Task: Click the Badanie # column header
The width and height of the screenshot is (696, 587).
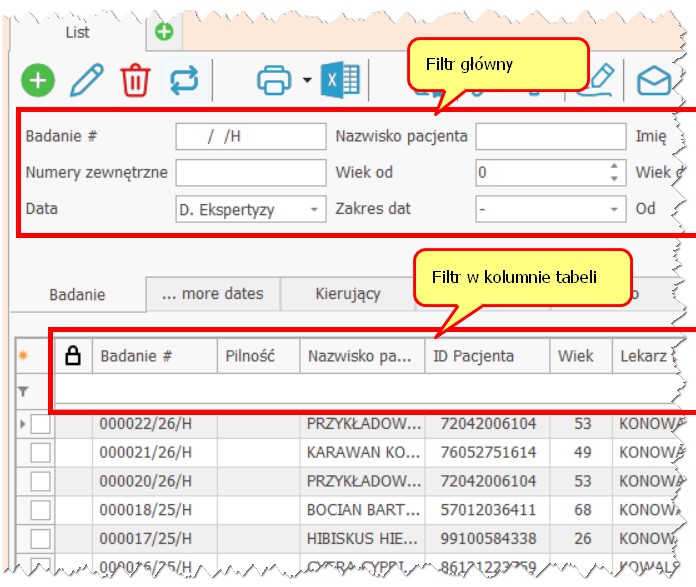Action: click(x=154, y=356)
